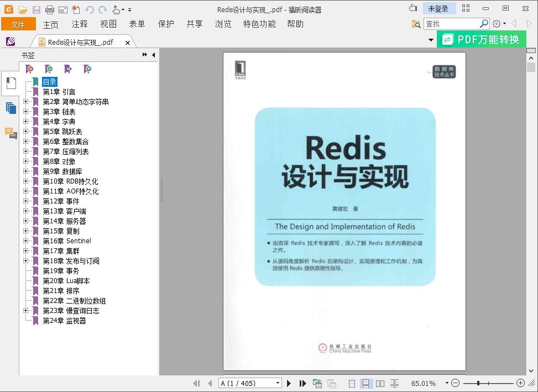Select the hand touch mode icon
The height and width of the screenshot is (392, 538).
[116, 9]
